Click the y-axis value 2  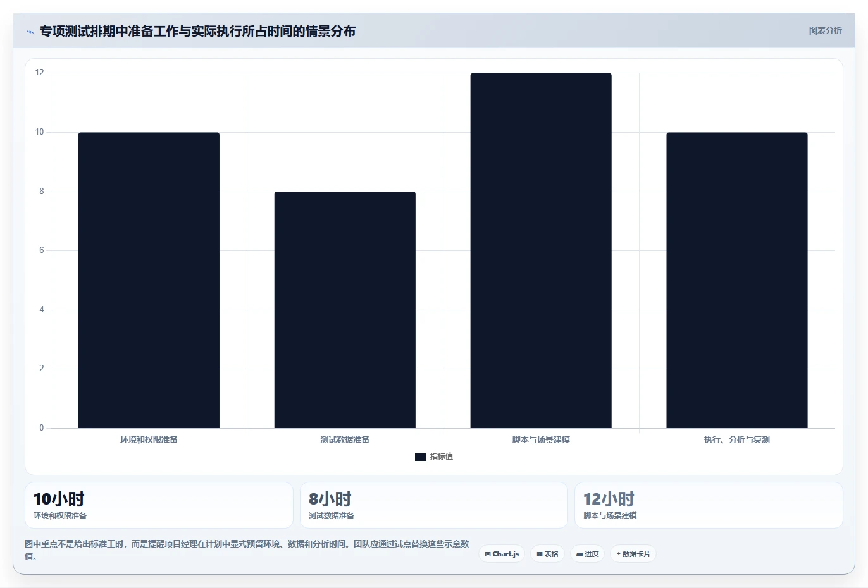pos(42,369)
